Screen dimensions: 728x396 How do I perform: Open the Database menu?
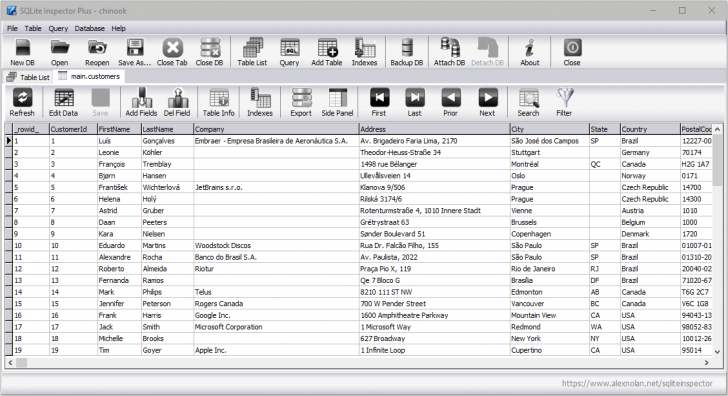point(90,28)
